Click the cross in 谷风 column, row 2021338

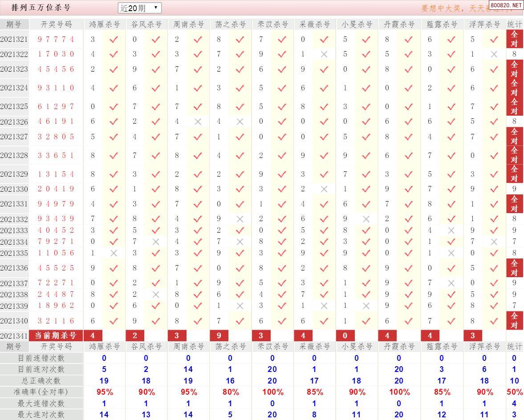[x=156, y=295]
